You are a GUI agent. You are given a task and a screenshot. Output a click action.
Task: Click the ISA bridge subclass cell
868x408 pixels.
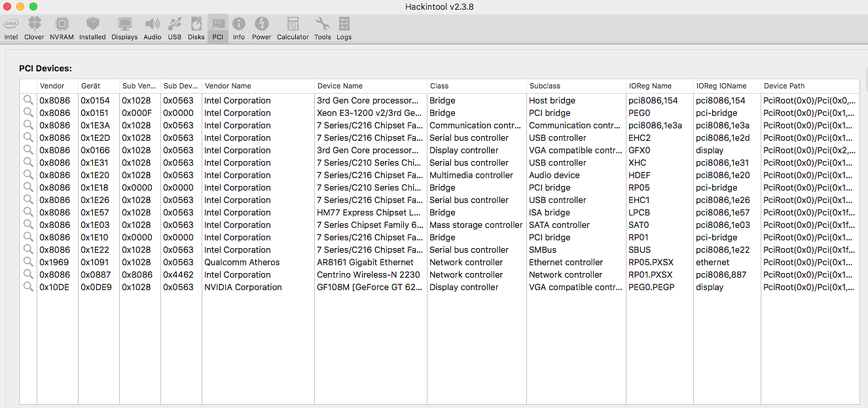(550, 212)
